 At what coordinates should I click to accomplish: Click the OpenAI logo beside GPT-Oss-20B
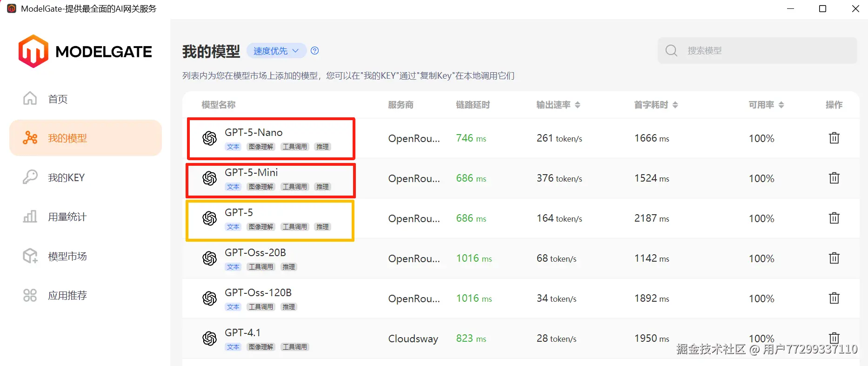point(210,258)
